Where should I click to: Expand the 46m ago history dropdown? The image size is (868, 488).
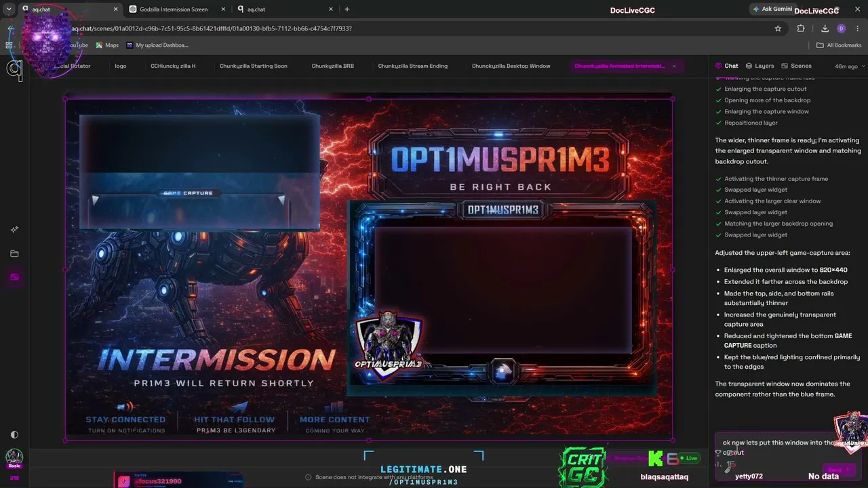[x=850, y=66]
